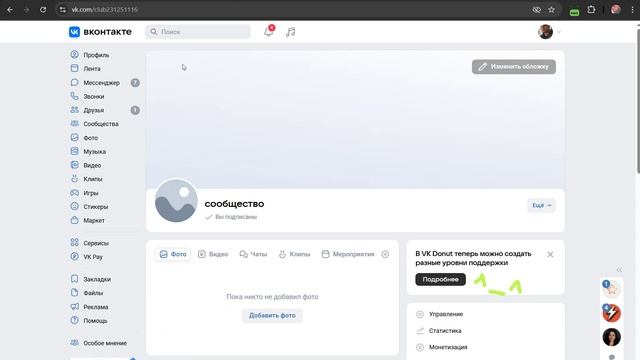Switch to the Чаты tab
This screenshot has width=640, height=360.
click(x=253, y=254)
